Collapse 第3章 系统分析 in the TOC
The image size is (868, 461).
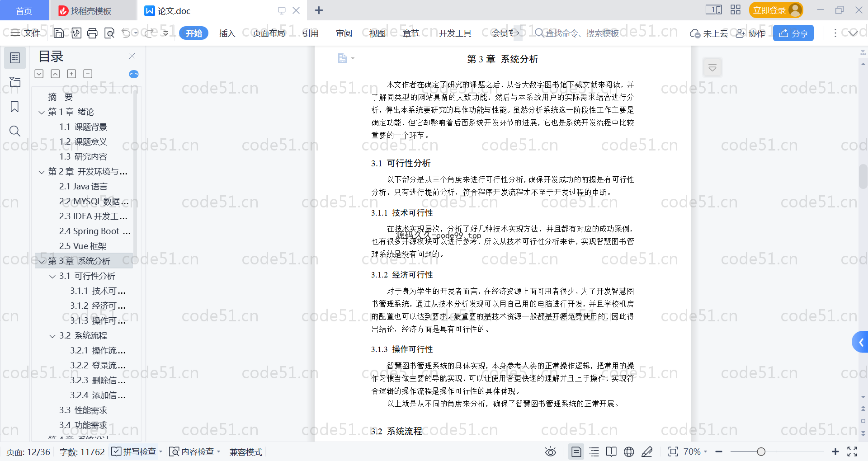(42, 261)
